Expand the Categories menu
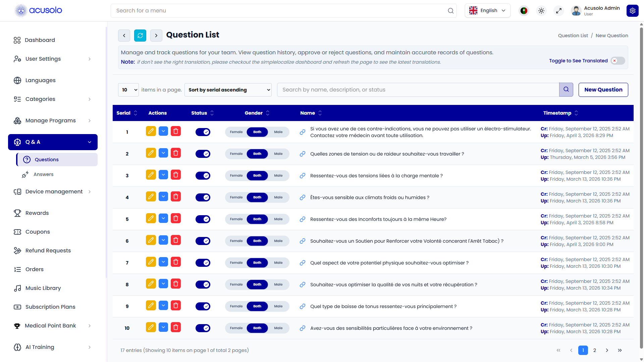 (53, 99)
